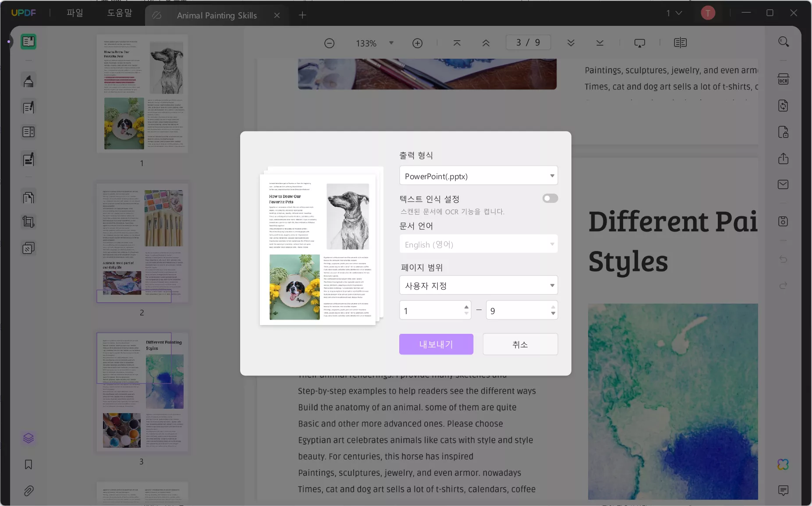Click the export preview page thumbnail
Screen dimensions: 812x506
[x=318, y=250]
